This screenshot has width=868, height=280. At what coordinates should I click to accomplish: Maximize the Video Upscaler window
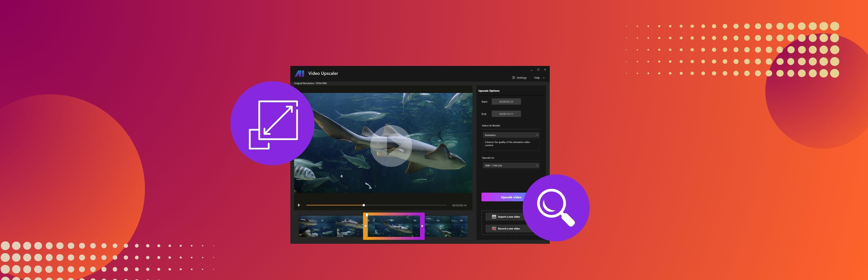point(538,70)
